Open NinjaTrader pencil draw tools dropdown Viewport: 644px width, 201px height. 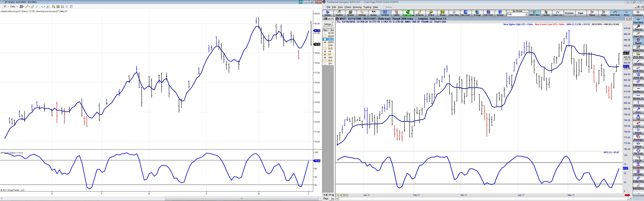click(27, 7)
